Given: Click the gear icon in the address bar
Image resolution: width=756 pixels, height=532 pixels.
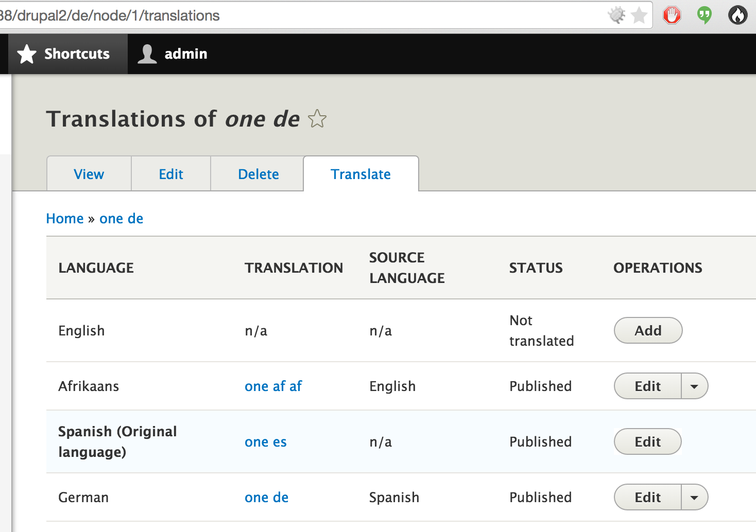Looking at the screenshot, I should (616, 15).
